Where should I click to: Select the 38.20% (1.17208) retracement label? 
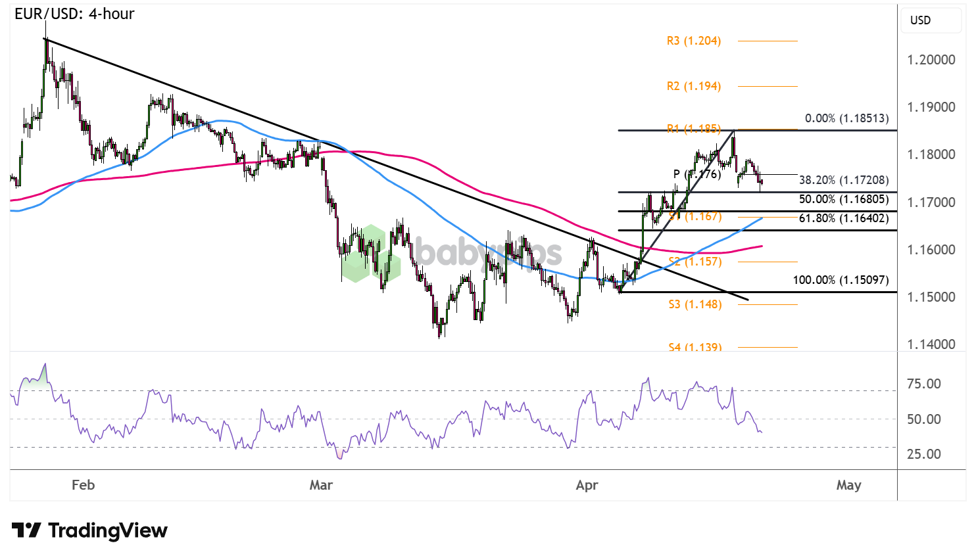843,180
